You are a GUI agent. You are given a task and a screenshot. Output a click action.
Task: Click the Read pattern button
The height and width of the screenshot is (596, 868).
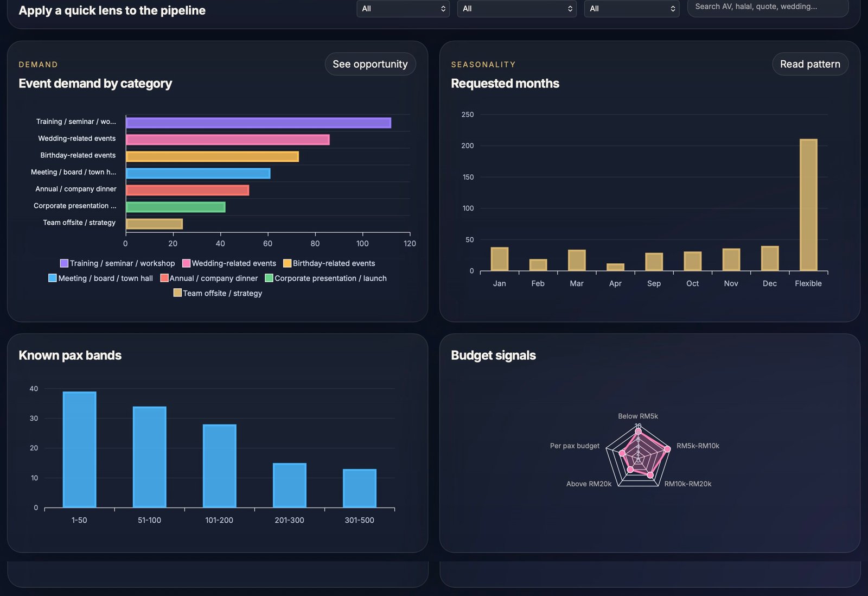coord(810,64)
